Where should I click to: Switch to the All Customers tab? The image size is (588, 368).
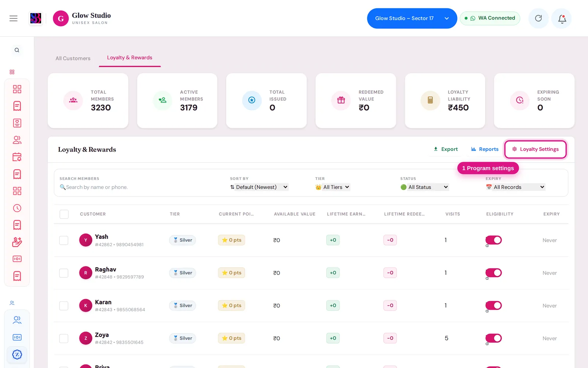tap(73, 58)
